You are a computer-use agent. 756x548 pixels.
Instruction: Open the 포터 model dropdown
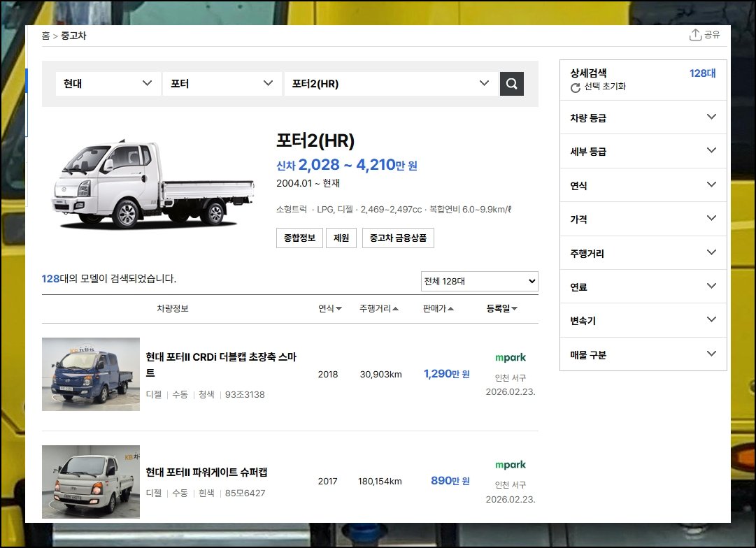(222, 84)
